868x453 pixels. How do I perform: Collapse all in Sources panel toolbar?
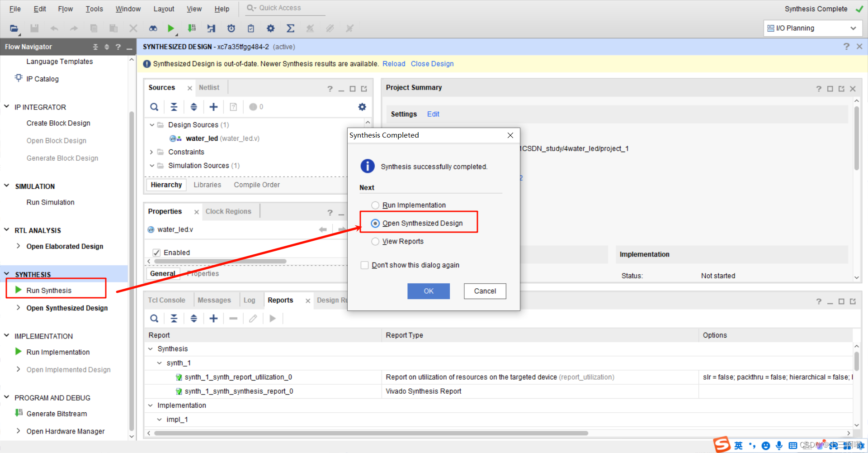click(174, 107)
